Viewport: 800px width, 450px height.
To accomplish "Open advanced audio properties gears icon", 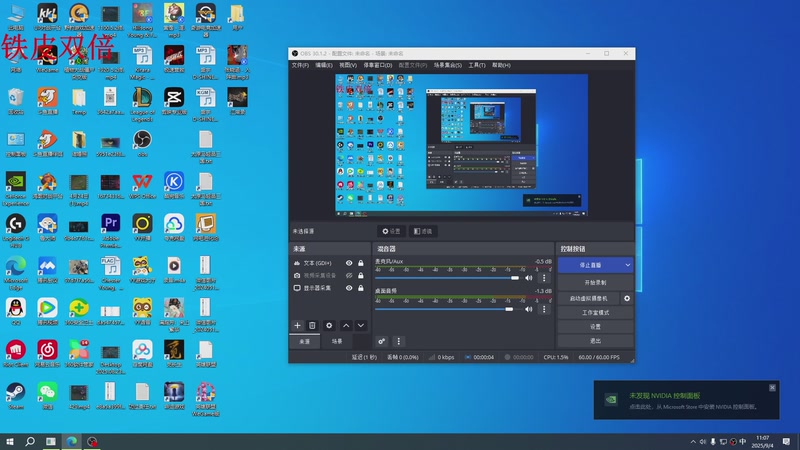I will pyautogui.click(x=382, y=341).
